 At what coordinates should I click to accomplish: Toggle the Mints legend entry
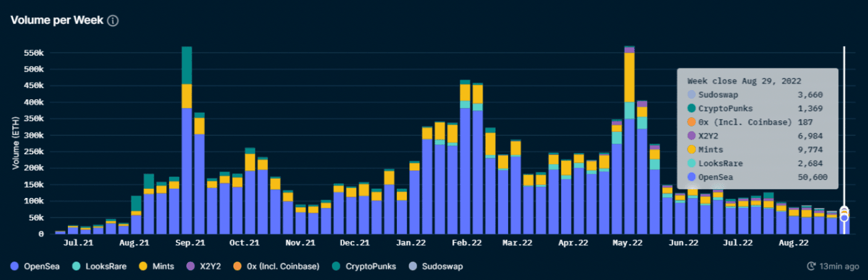[x=156, y=266]
